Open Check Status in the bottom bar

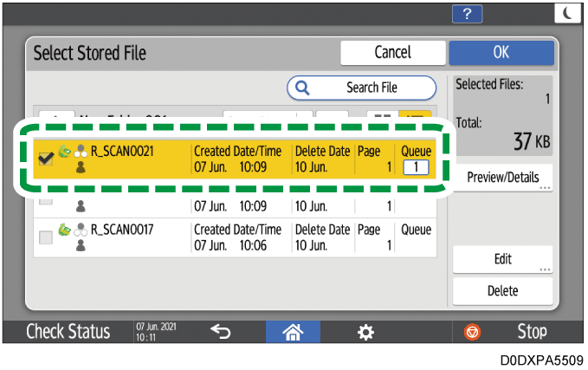[x=68, y=331]
